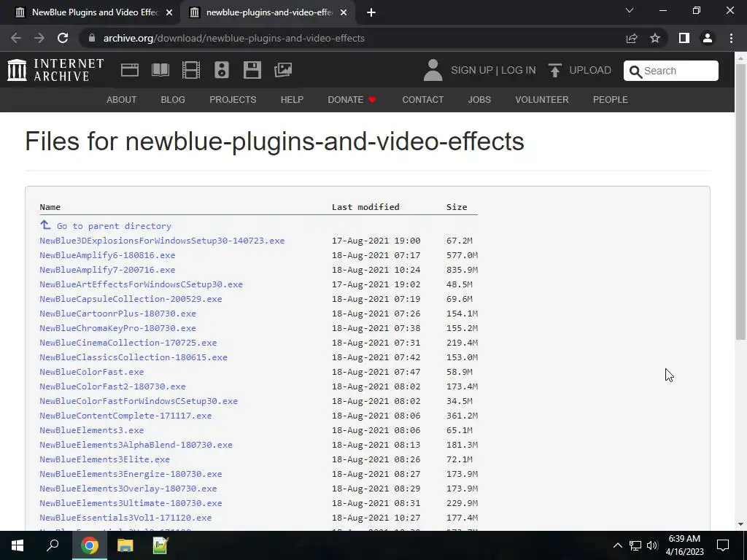The width and height of the screenshot is (747, 560).
Task: Open Windows taskbar search
Action: (53, 545)
